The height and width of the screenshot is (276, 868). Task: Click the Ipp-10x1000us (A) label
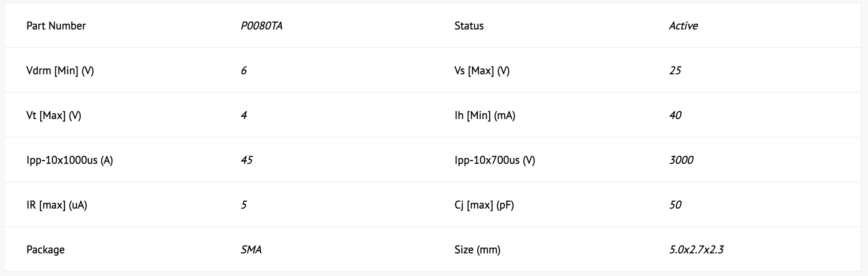[70, 160]
